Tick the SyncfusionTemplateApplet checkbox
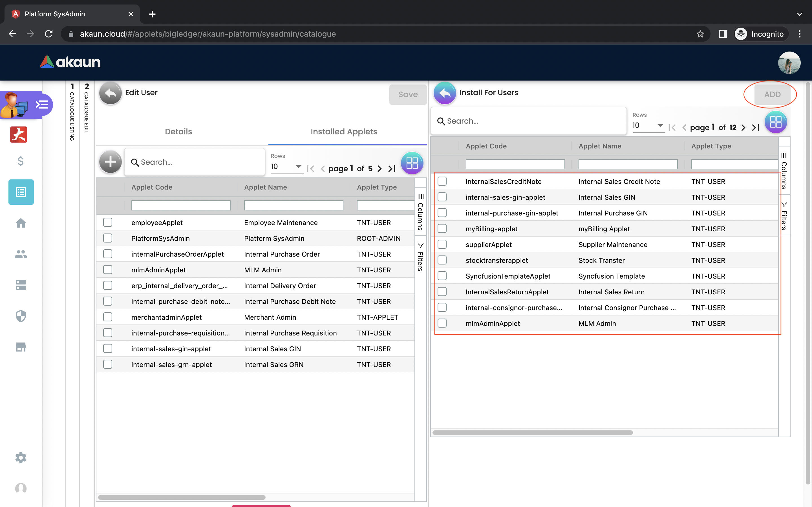This screenshot has width=812, height=507. point(442,276)
